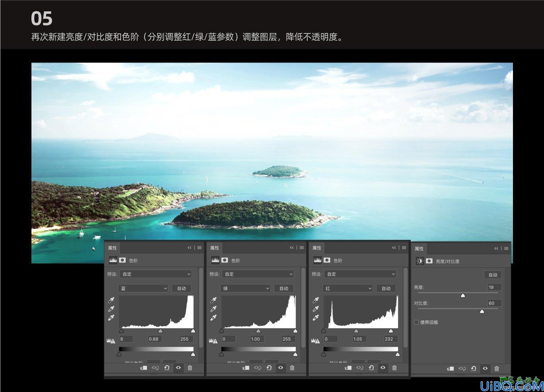View previous state in green levels panel
The width and height of the screenshot is (544, 392).
coord(257,368)
